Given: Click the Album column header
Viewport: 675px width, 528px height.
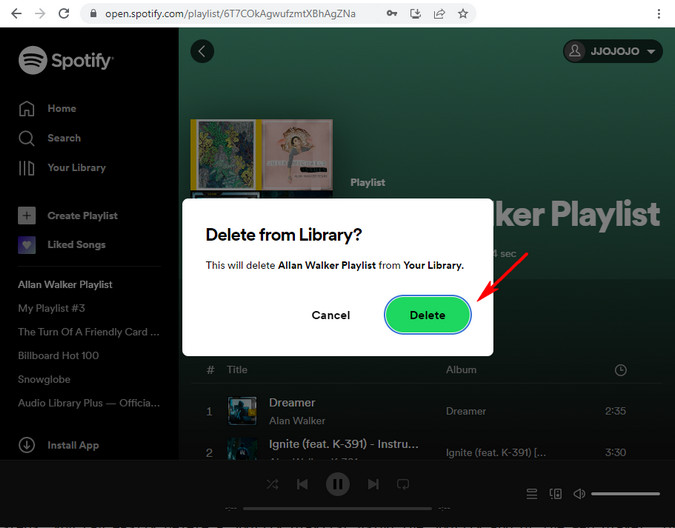Looking at the screenshot, I should (461, 370).
